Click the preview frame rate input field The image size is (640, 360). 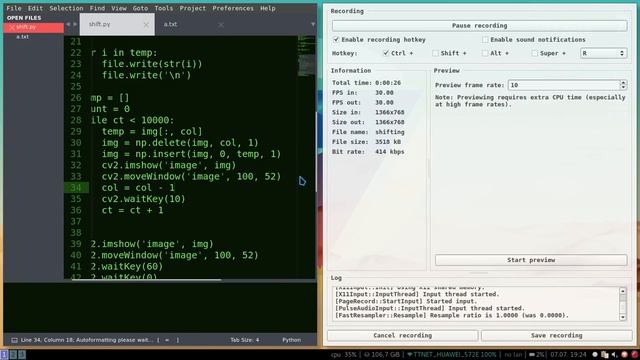564,85
